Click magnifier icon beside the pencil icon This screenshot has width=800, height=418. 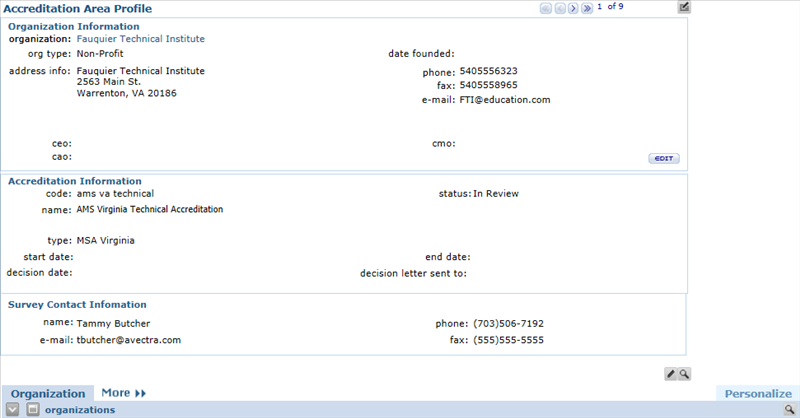click(685, 374)
